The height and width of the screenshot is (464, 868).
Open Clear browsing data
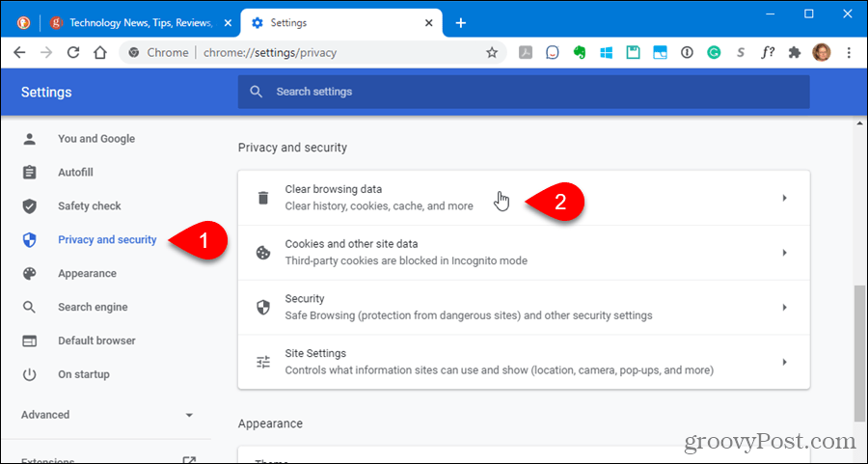pos(524,198)
